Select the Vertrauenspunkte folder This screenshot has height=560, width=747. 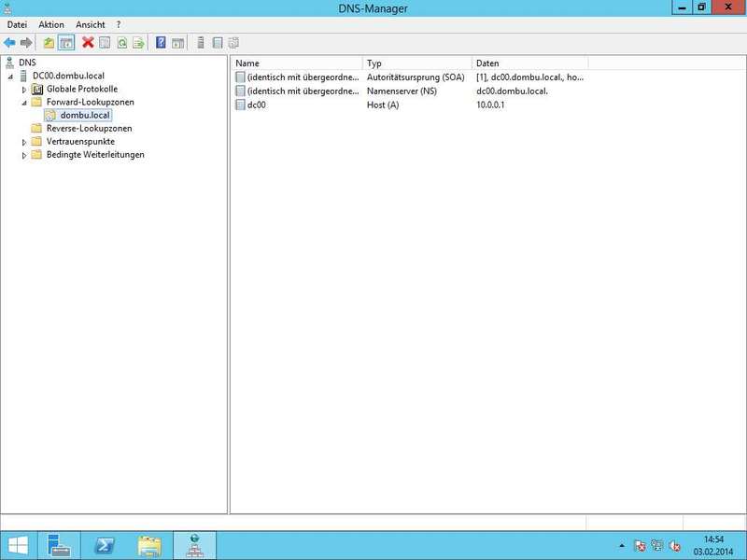tap(80, 142)
